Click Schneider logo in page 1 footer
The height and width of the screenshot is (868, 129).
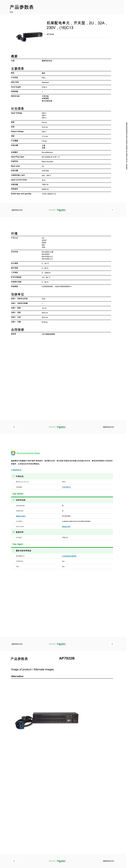(61, 210)
